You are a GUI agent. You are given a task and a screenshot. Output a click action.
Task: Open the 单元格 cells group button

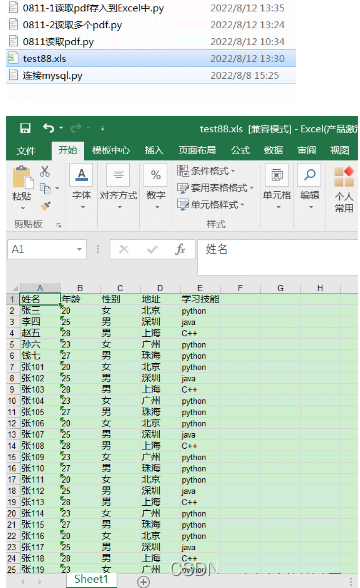pyautogui.click(x=277, y=186)
